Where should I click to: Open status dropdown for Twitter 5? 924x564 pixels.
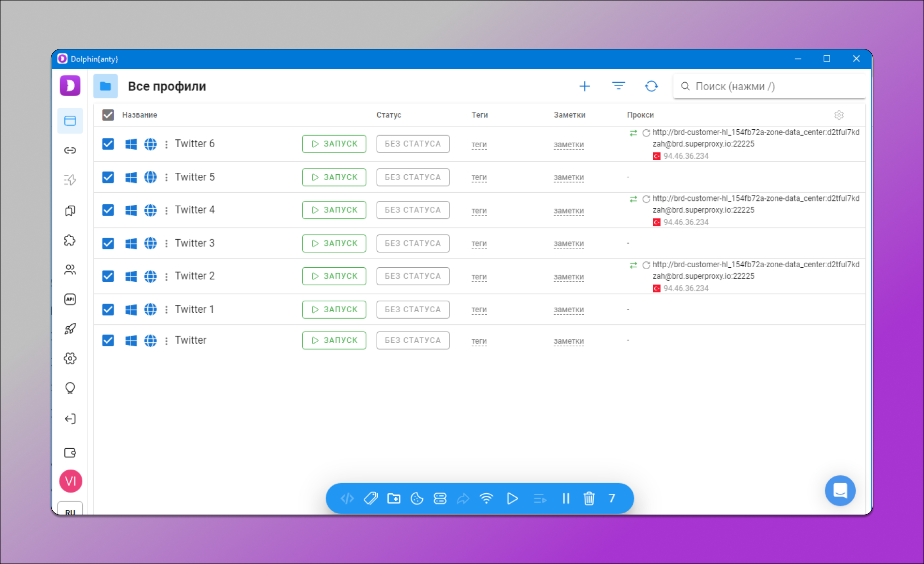(x=413, y=177)
